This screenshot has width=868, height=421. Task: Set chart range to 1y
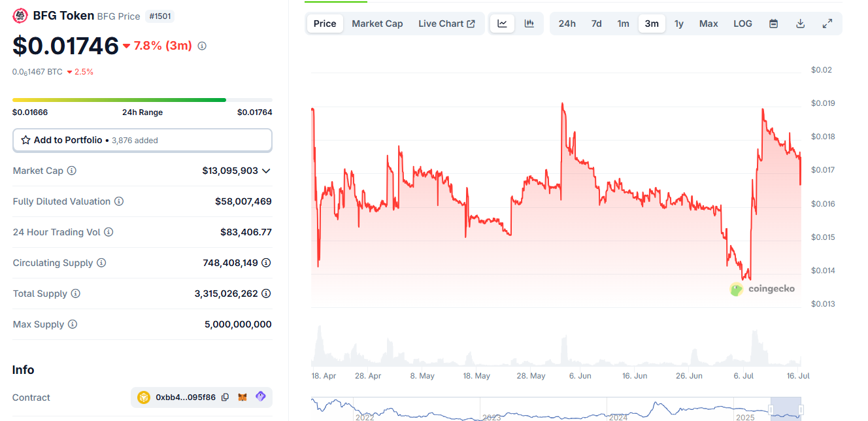tap(679, 24)
